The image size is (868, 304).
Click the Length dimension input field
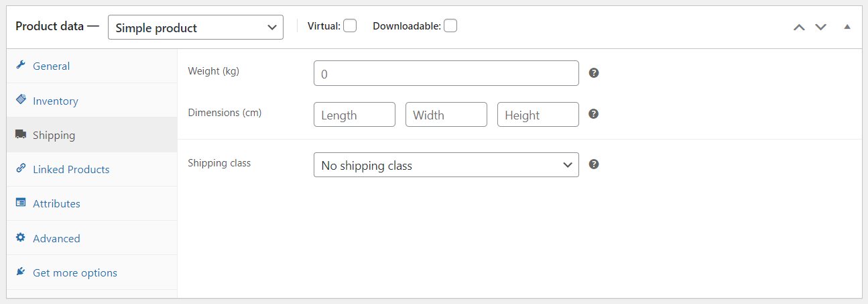coord(354,115)
